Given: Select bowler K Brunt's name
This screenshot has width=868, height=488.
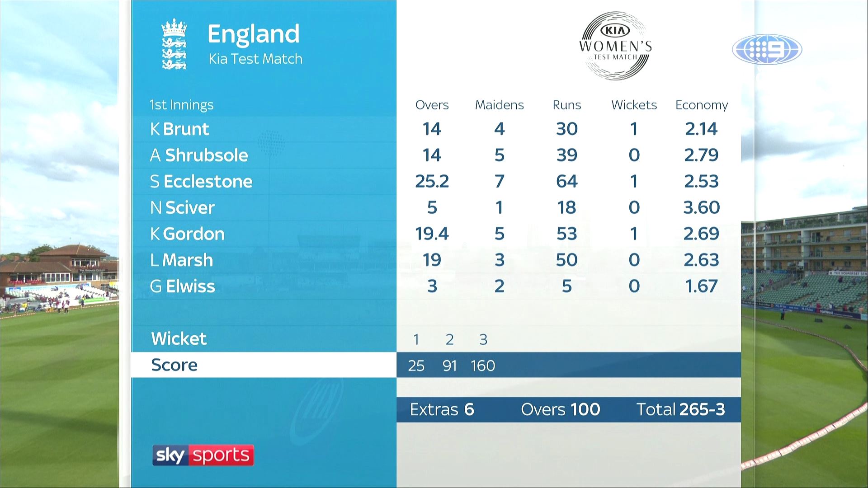Looking at the screenshot, I should 179,129.
